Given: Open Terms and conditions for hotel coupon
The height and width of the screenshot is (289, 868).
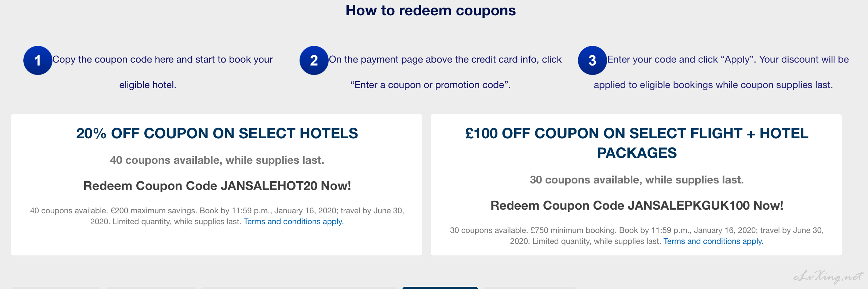Looking at the screenshot, I should (x=294, y=222).
